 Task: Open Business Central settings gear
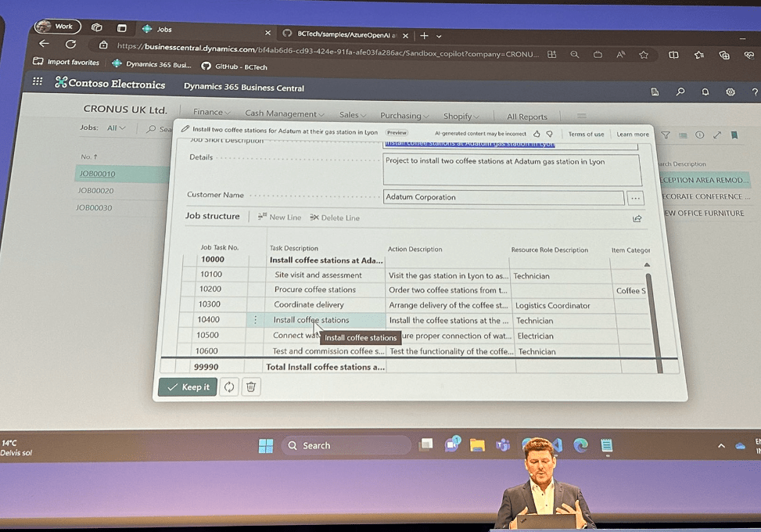point(730,92)
